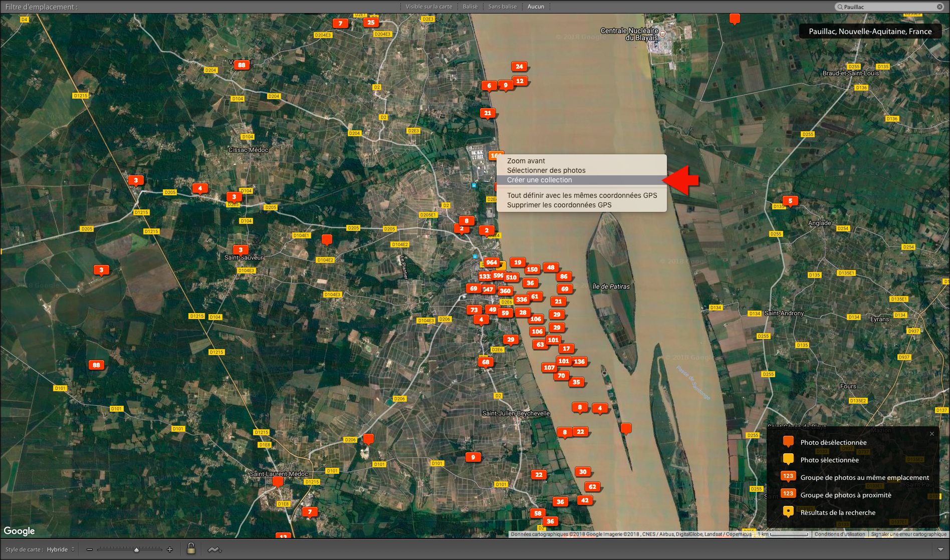Open the Conditions d'utilisation link
Screen dimensions: 950x560
coord(840,534)
